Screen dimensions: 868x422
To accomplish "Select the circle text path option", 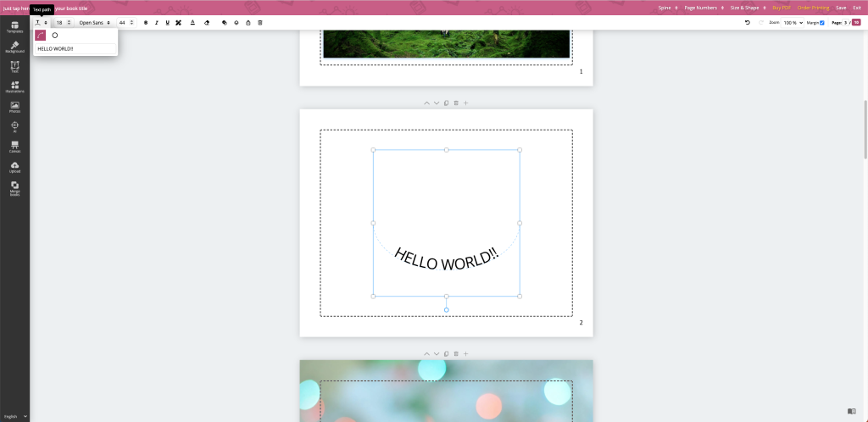I will (x=55, y=36).
